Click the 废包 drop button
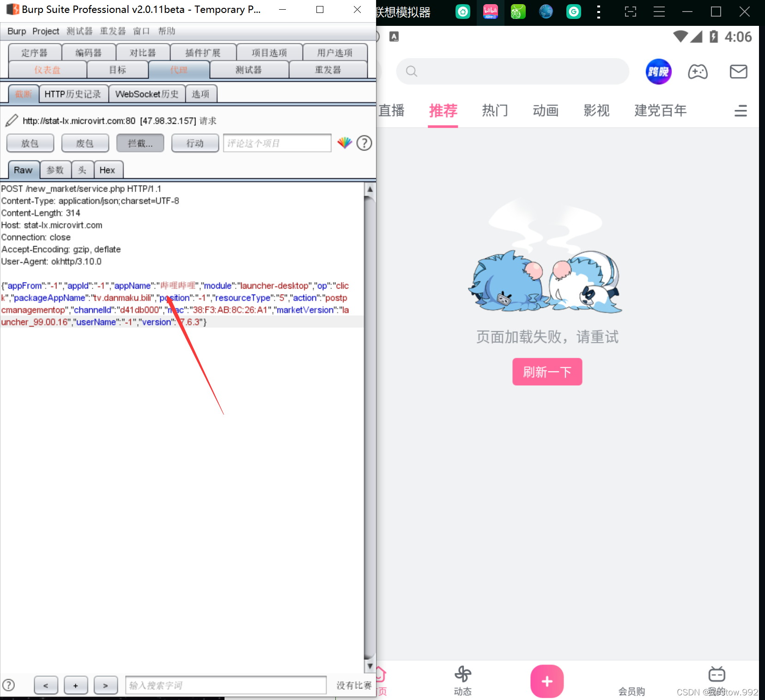This screenshot has height=700, width=765. [x=85, y=143]
